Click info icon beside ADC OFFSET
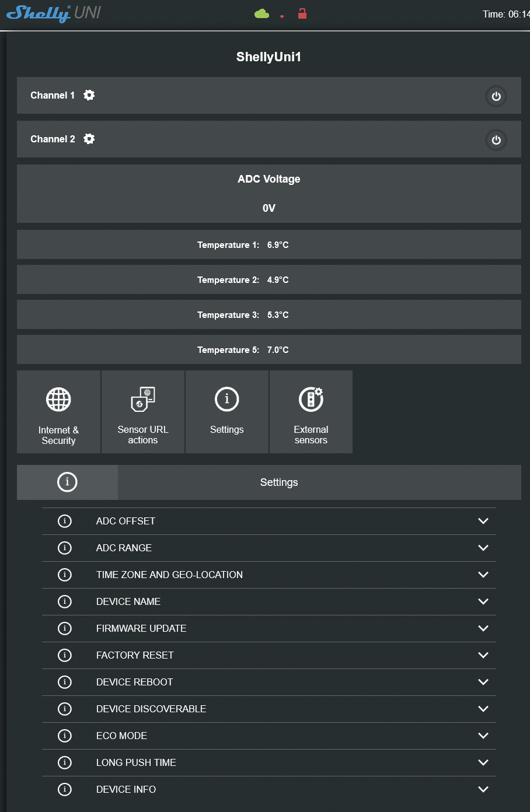The image size is (530, 812). [65, 521]
